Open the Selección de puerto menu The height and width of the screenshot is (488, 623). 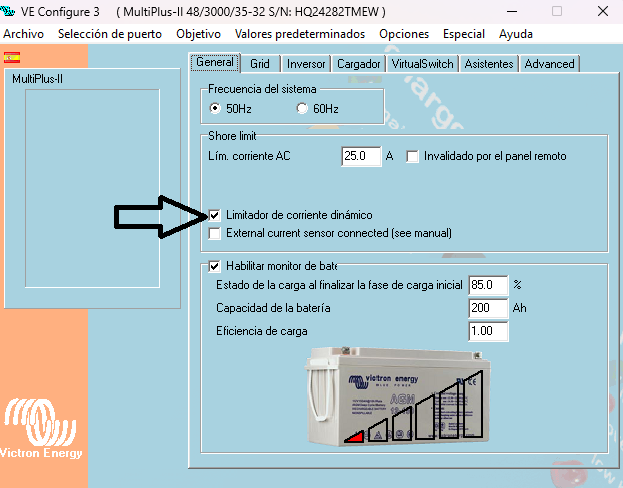(110, 34)
